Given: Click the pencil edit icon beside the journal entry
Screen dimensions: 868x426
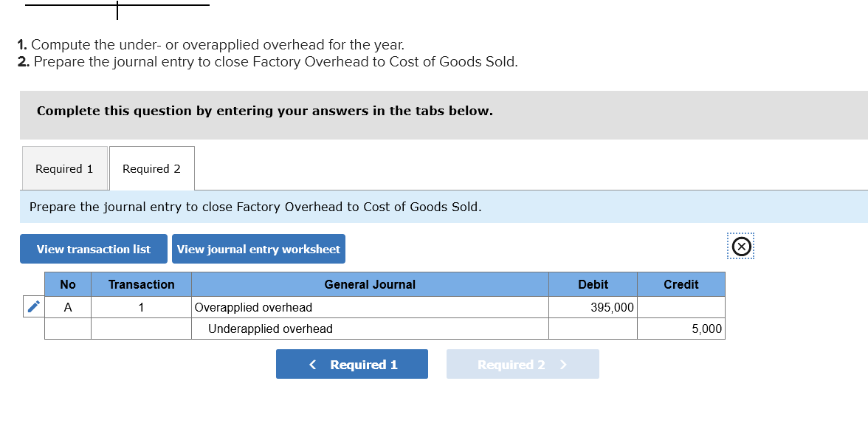Looking at the screenshot, I should (x=32, y=307).
